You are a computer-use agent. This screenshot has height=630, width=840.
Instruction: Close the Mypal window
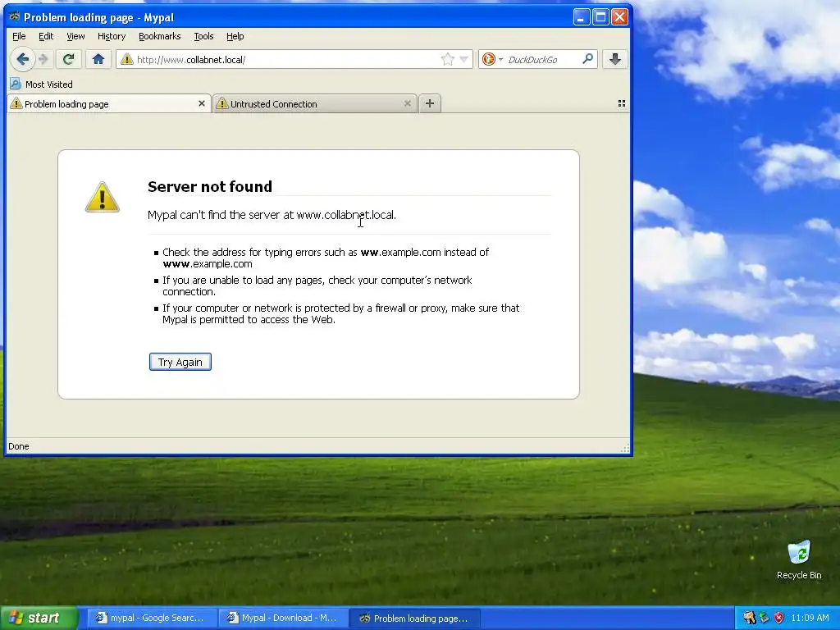[x=619, y=17]
